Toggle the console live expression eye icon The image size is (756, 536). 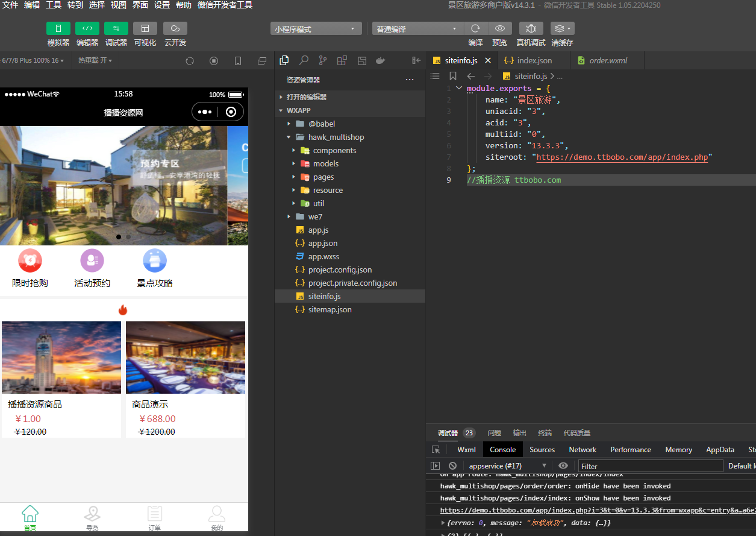[x=563, y=465]
